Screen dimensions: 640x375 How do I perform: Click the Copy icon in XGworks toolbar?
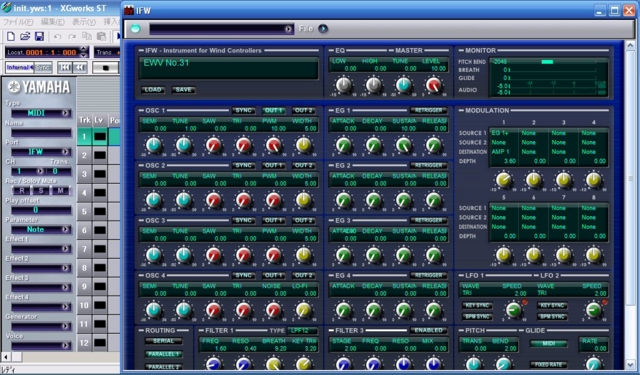[87, 37]
